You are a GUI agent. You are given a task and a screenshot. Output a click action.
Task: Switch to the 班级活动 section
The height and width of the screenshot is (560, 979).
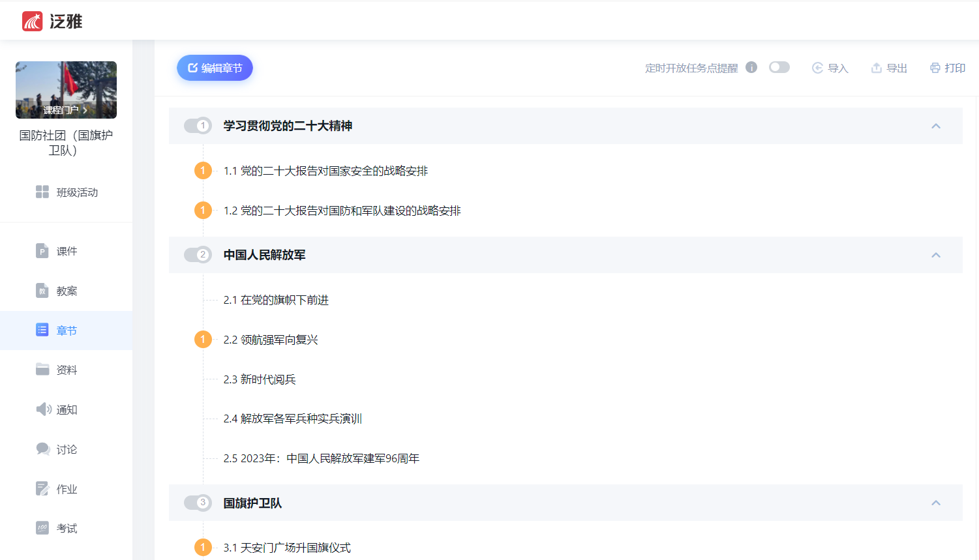67,192
